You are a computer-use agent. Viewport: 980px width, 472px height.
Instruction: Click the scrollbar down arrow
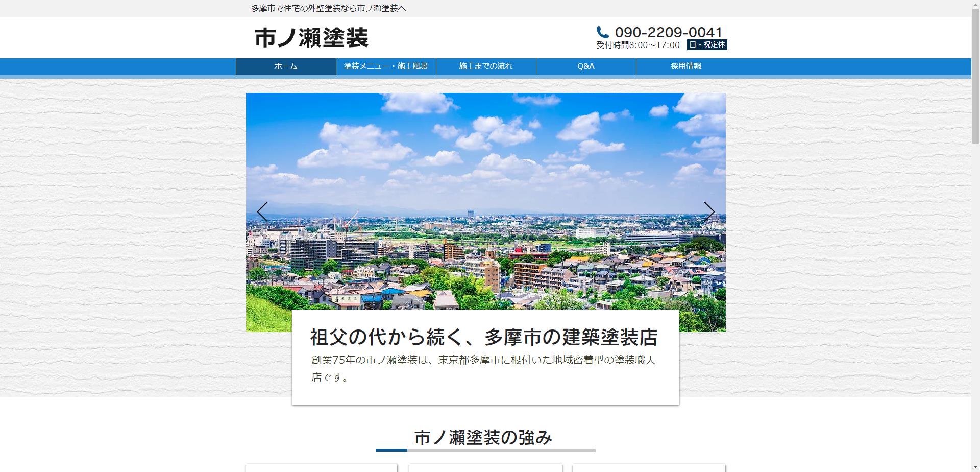tap(975, 466)
